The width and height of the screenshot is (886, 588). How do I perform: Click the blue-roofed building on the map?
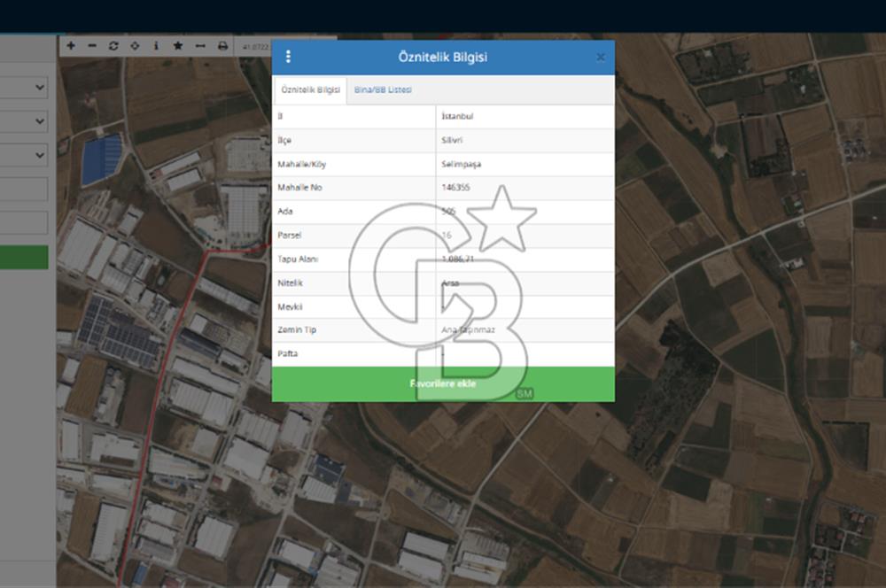(102, 160)
